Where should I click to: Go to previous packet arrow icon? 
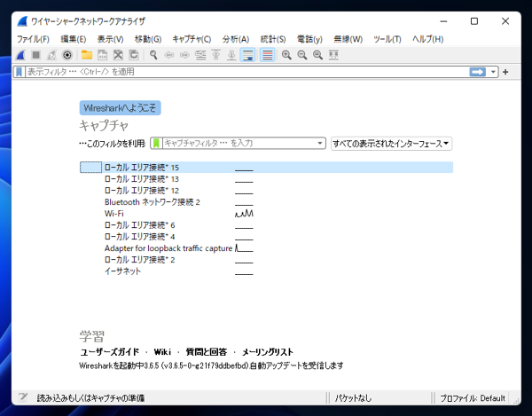[x=169, y=55]
